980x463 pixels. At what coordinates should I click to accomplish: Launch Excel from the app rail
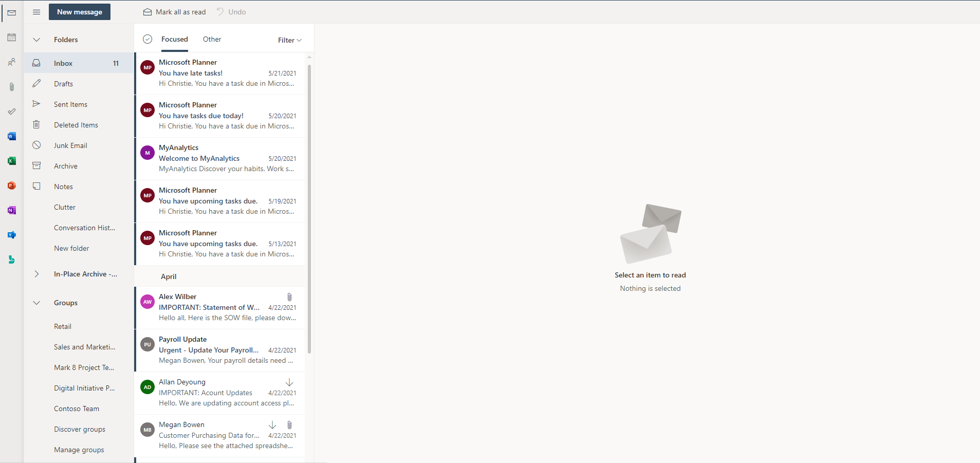pos(11,161)
